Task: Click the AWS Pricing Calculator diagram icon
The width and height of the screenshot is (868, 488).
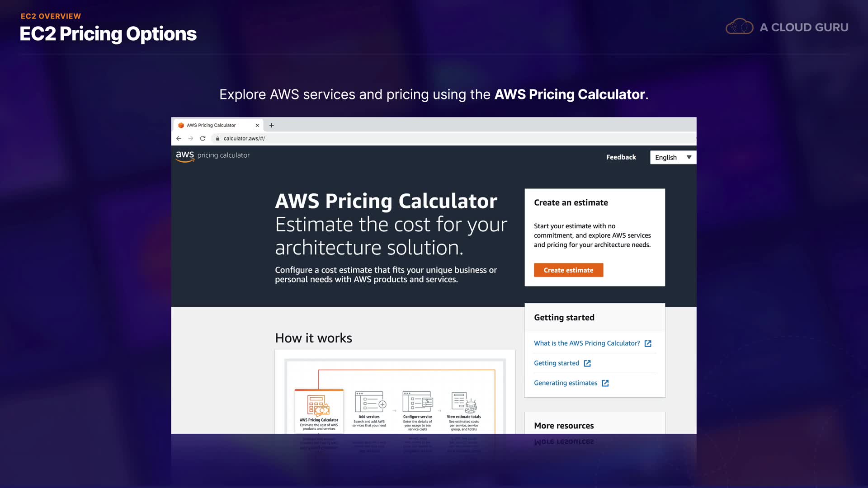Action: click(x=319, y=405)
